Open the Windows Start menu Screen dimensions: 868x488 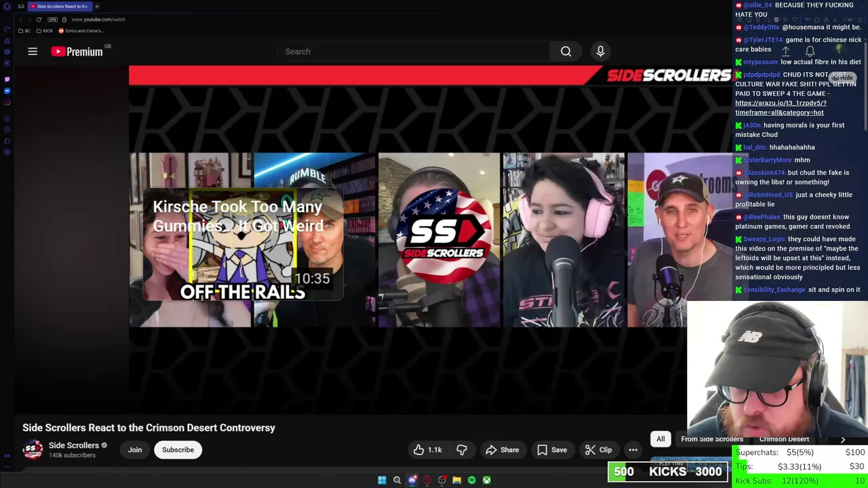tap(382, 480)
